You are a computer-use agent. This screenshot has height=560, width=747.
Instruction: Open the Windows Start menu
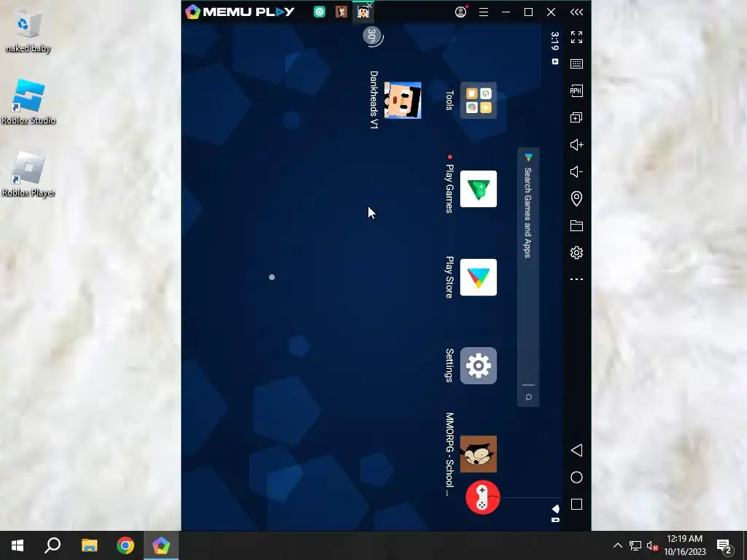pyautogui.click(x=18, y=545)
